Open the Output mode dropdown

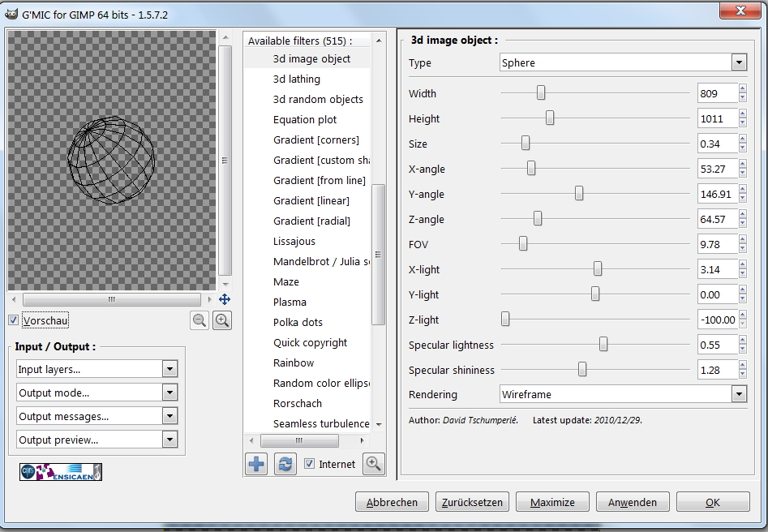[x=97, y=393]
